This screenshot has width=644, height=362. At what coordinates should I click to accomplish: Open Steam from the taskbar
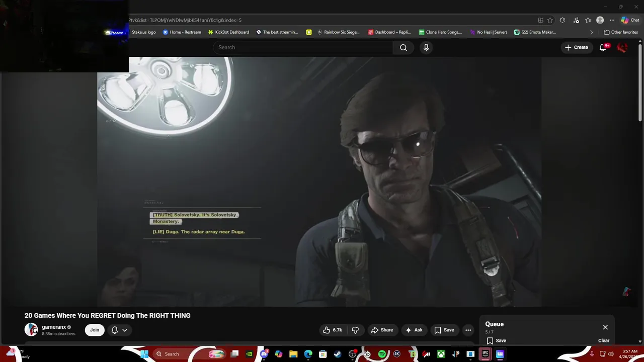click(337, 354)
